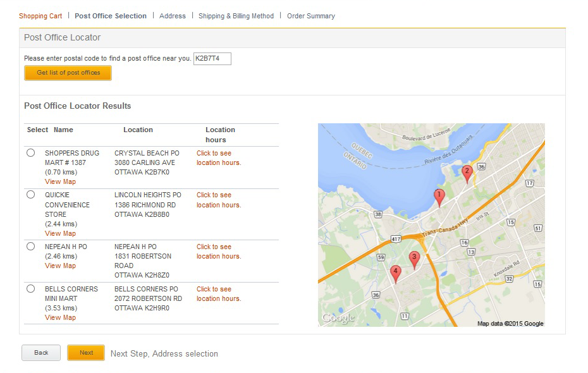The height and width of the screenshot is (373, 588).
Task: See location hours for Crystal Beach PO
Action: coord(219,158)
